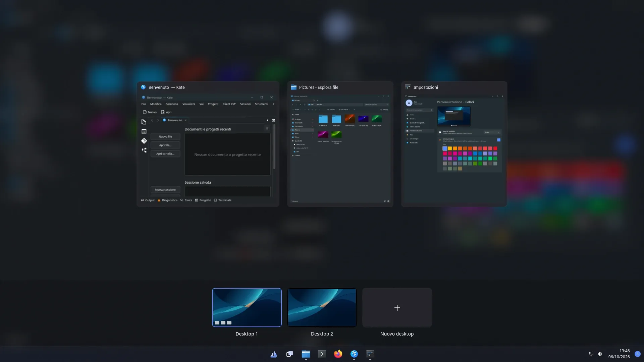Click the Modifica menu in Kate preview
The image size is (644, 362).
(156, 104)
